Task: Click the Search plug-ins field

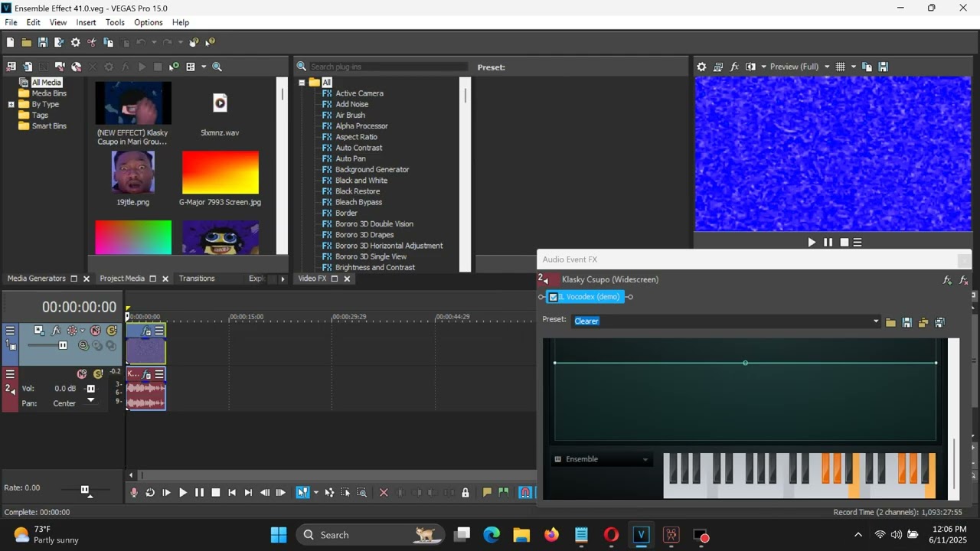Action: 388,67
